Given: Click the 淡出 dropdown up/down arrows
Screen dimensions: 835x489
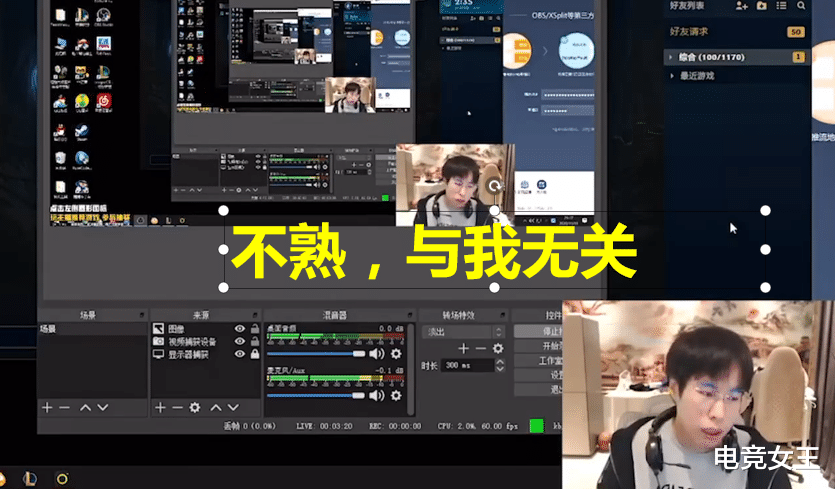Looking at the screenshot, I should [498, 332].
